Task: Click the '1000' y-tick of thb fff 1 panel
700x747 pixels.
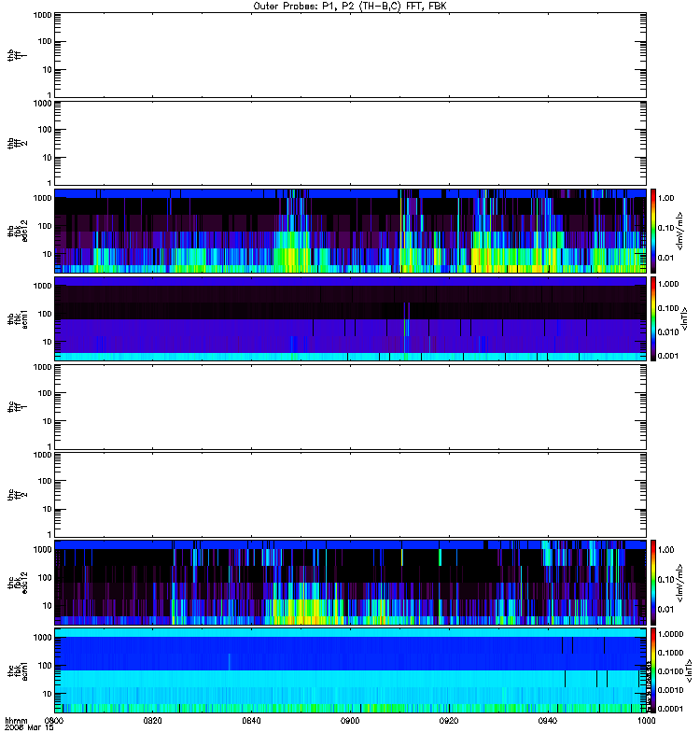Action: 42,15
